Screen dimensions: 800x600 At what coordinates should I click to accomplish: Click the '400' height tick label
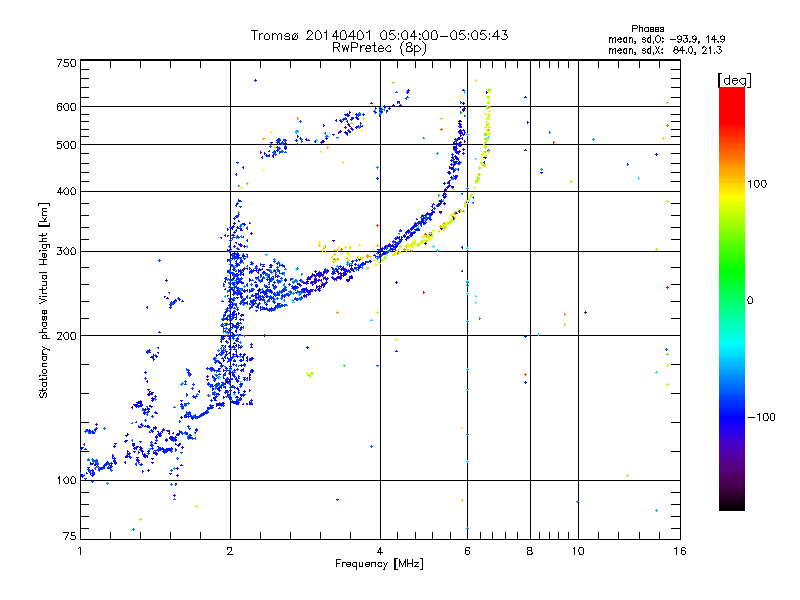click(x=66, y=191)
